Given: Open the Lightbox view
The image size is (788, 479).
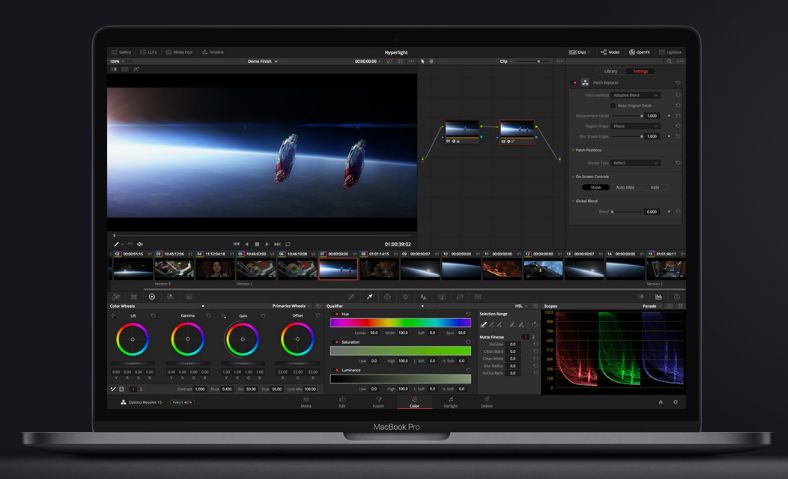Looking at the screenshot, I should (670, 52).
